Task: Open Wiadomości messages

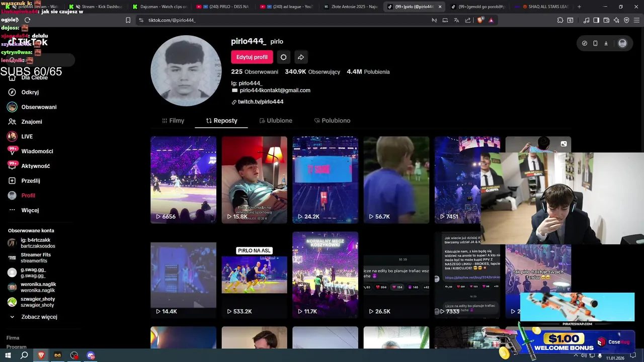Action: tap(30, 151)
